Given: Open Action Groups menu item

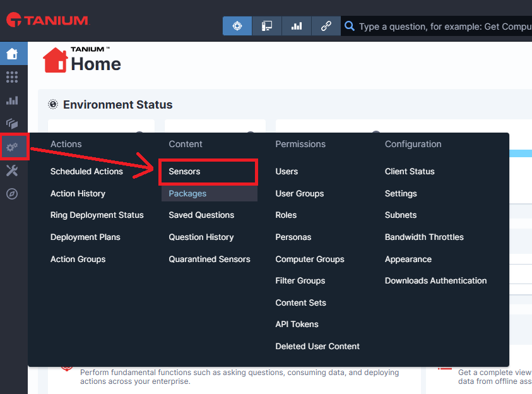Looking at the screenshot, I should (78, 260).
